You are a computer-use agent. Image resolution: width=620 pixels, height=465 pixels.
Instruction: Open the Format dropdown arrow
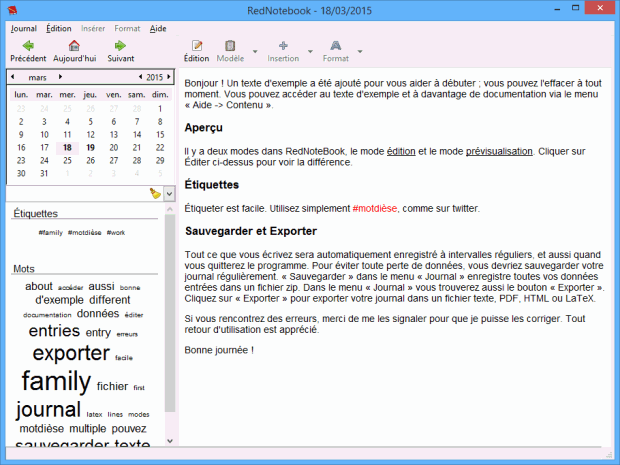pos(360,51)
